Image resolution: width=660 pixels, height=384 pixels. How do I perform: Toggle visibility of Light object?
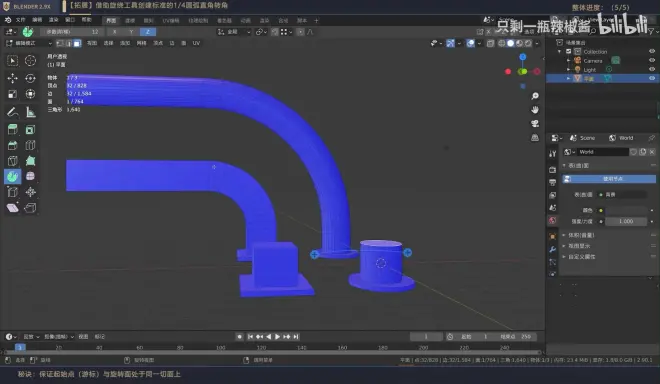coord(652,69)
